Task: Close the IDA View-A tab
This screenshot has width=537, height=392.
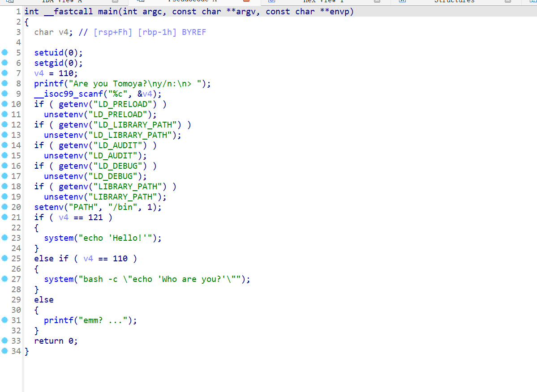Action: (x=115, y=1)
